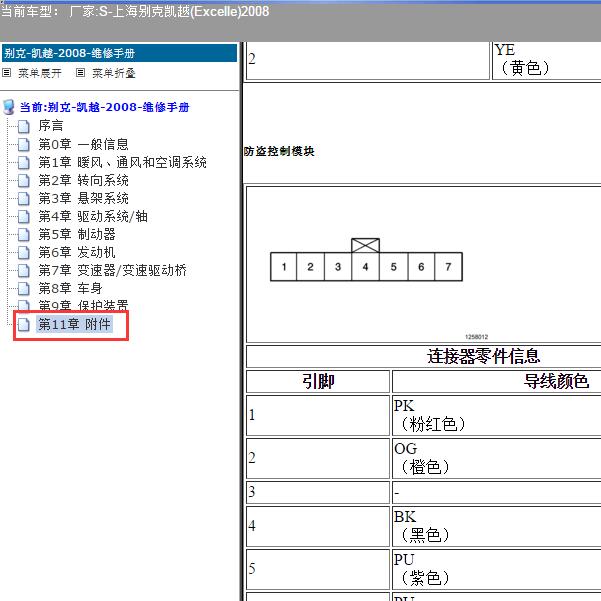Screen dimensions: 601x601
Task: Click the page icon beside 第8章
Action: pos(24,289)
